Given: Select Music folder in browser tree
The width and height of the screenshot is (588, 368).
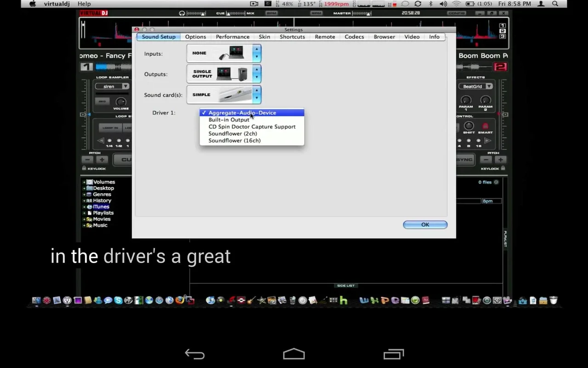Looking at the screenshot, I should click(100, 225).
